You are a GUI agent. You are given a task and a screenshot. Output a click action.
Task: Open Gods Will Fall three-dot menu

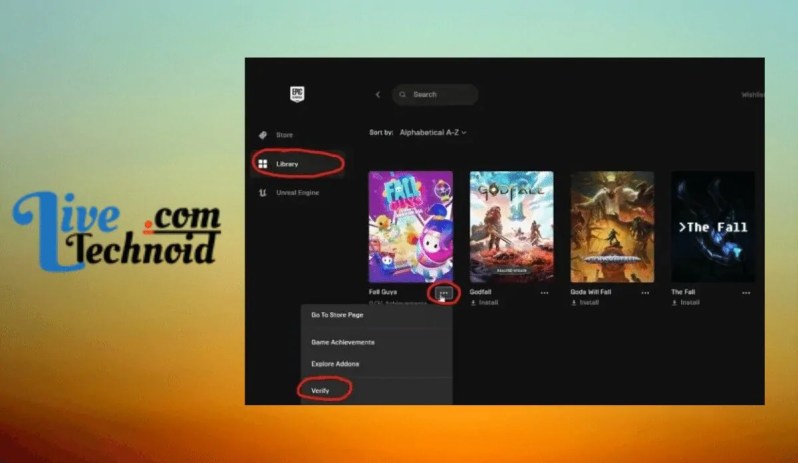(645, 293)
